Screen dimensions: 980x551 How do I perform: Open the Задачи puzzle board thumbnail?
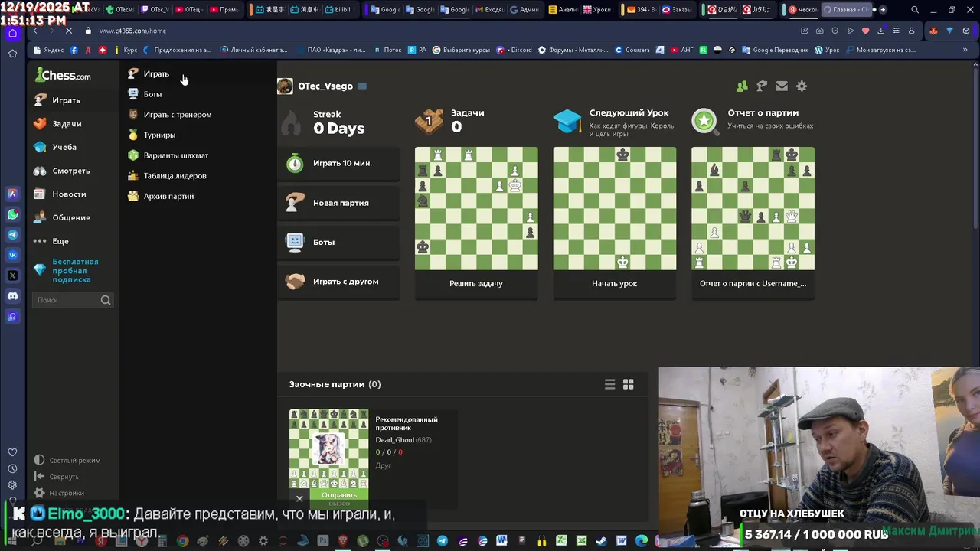click(x=476, y=208)
